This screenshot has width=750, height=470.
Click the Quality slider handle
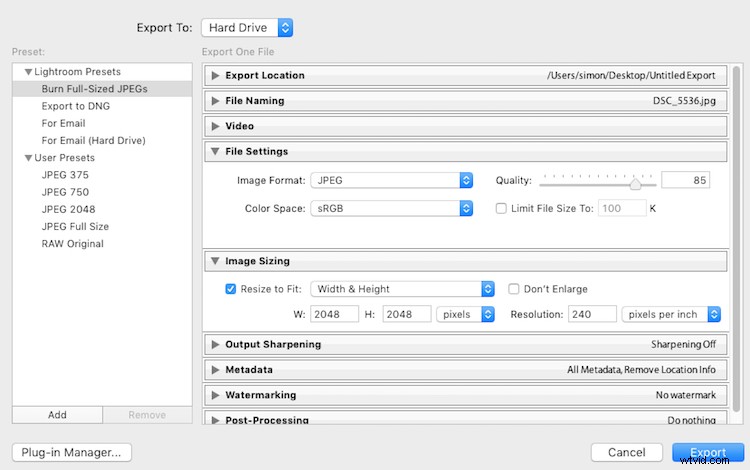point(635,183)
